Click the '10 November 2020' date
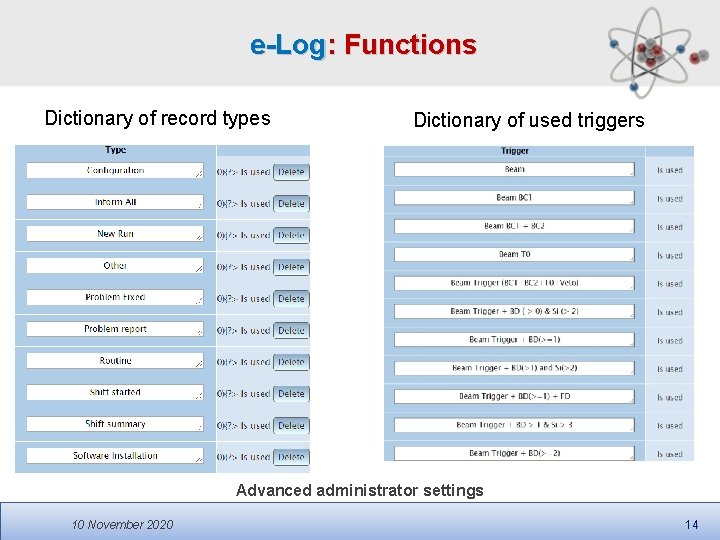Viewport: 720px width, 540px height. 123,524
